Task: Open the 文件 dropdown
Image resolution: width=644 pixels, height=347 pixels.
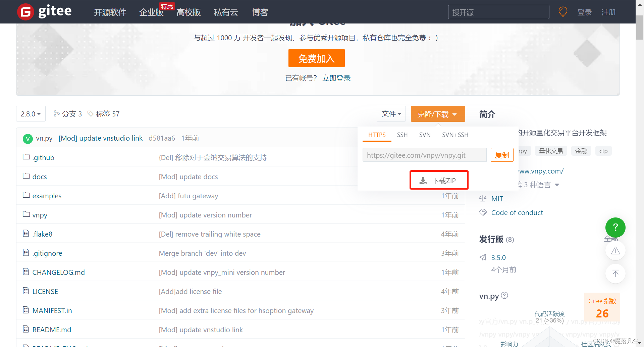Action: coord(391,114)
